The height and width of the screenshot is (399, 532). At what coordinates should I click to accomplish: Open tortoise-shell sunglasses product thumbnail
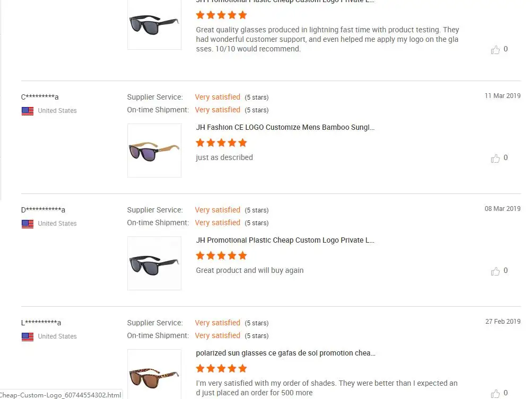click(x=154, y=374)
